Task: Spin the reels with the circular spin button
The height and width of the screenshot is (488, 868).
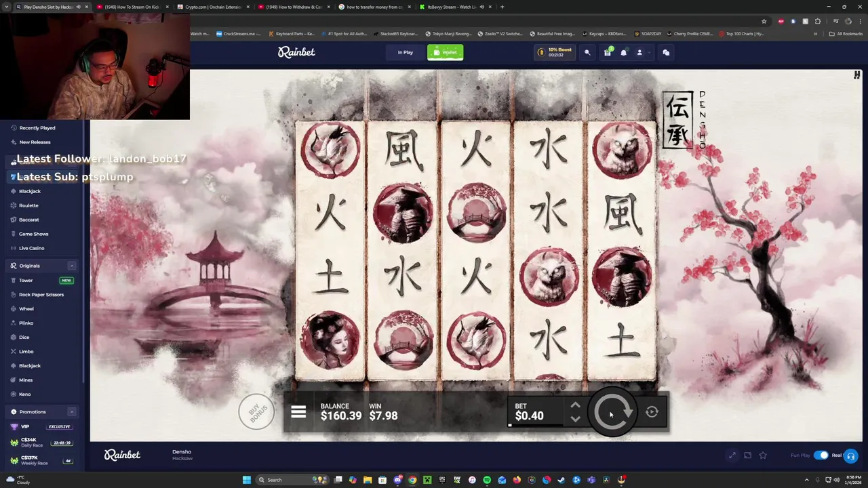Action: [x=612, y=412]
